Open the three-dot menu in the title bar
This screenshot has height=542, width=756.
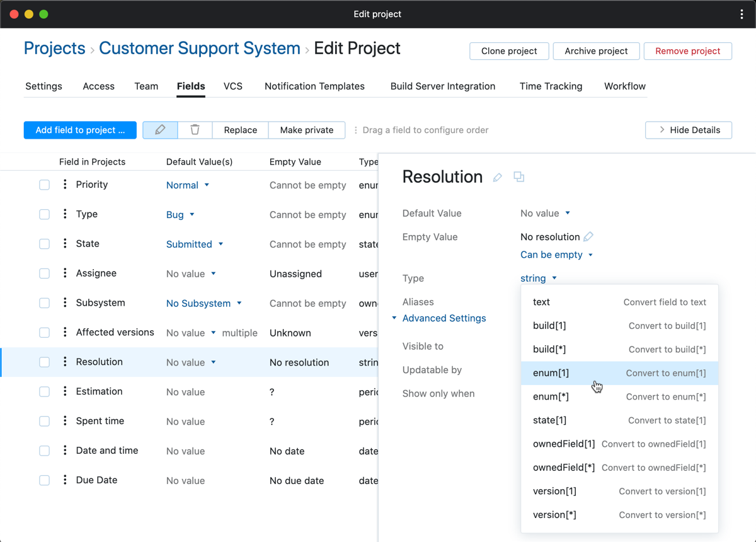[x=742, y=14]
